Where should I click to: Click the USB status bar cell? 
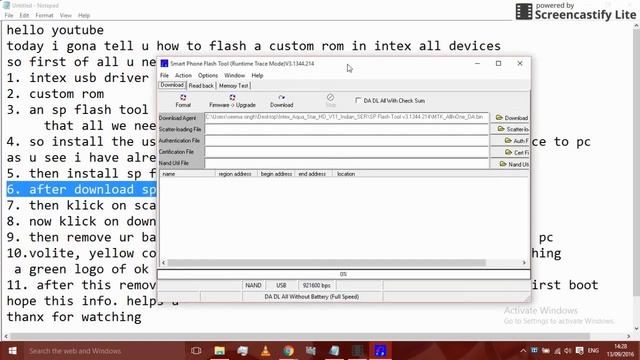tap(281, 285)
